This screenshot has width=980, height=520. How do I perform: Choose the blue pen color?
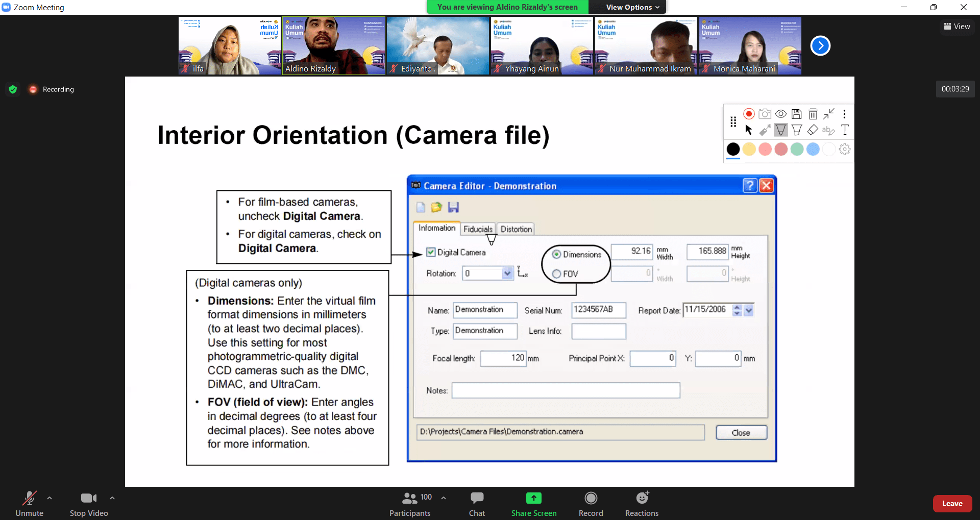813,149
